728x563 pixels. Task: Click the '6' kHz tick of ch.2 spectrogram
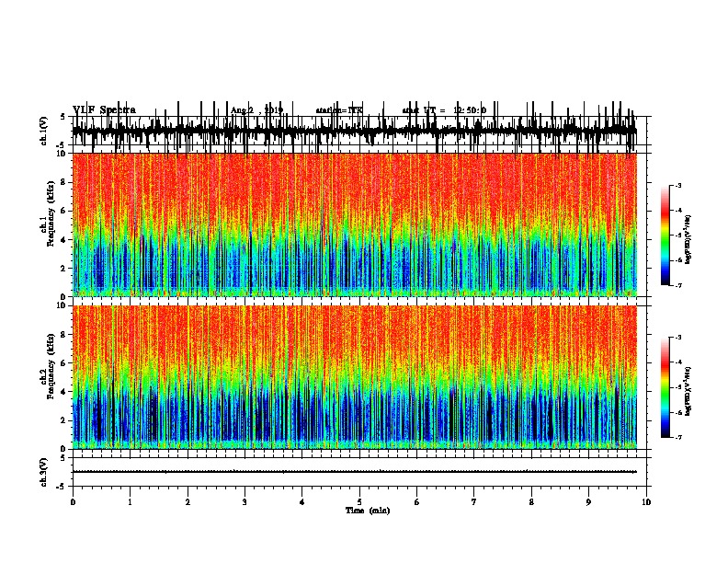click(64, 363)
